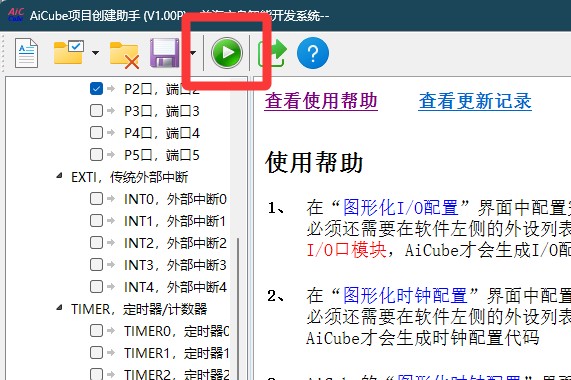This screenshot has width=571, height=380.
Task: Select the INT1，外部中断1 row label
Action: tap(175, 221)
